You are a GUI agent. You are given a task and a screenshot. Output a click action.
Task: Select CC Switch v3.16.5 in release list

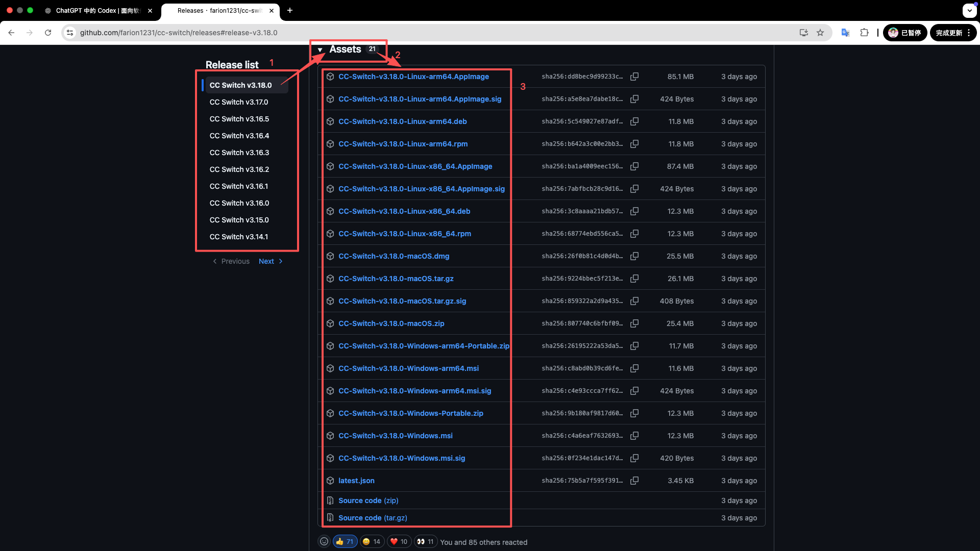(239, 119)
